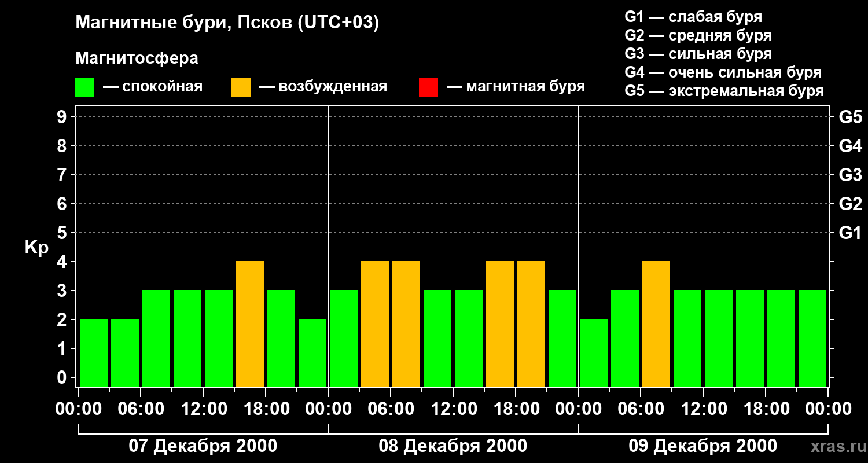The width and height of the screenshot is (868, 463).
Task: Click the only orange bar on 09 Декабря
Action: (x=656, y=324)
